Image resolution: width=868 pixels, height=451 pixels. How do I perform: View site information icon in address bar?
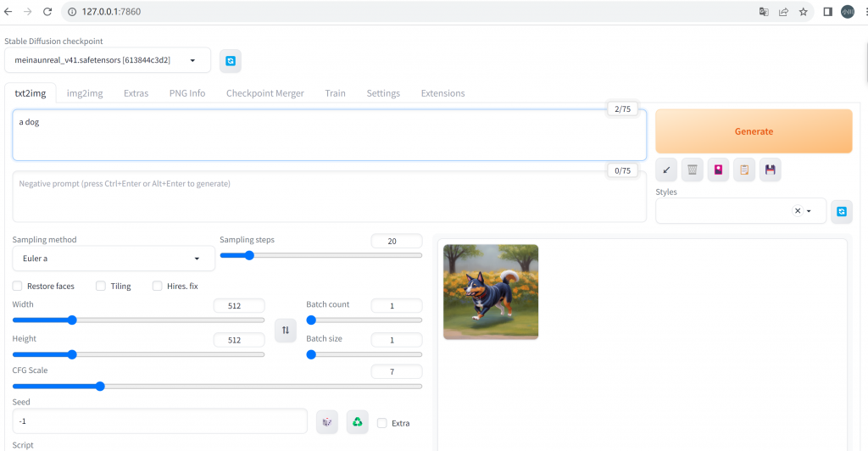[72, 12]
